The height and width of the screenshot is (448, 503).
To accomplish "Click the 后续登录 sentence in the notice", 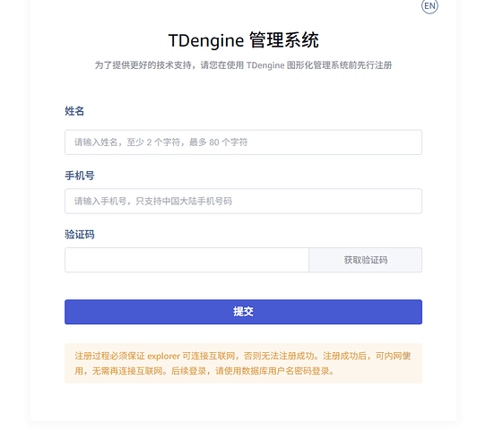I will click(253, 371).
